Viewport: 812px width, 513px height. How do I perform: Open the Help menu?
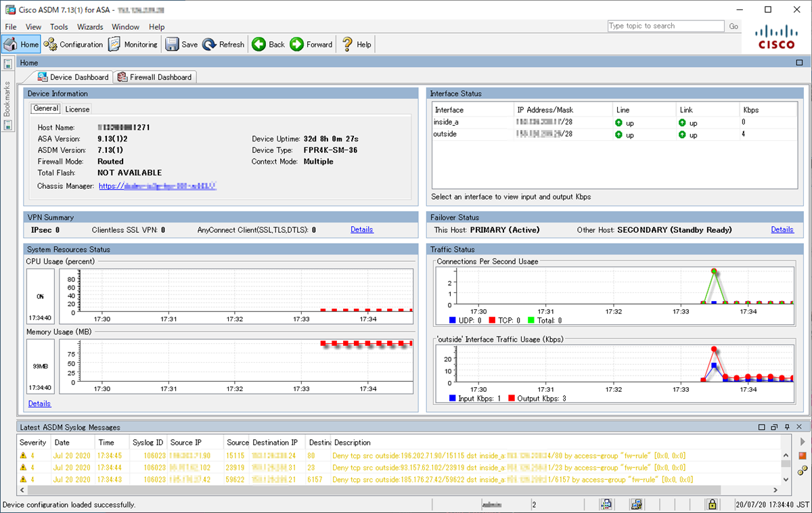(x=157, y=27)
